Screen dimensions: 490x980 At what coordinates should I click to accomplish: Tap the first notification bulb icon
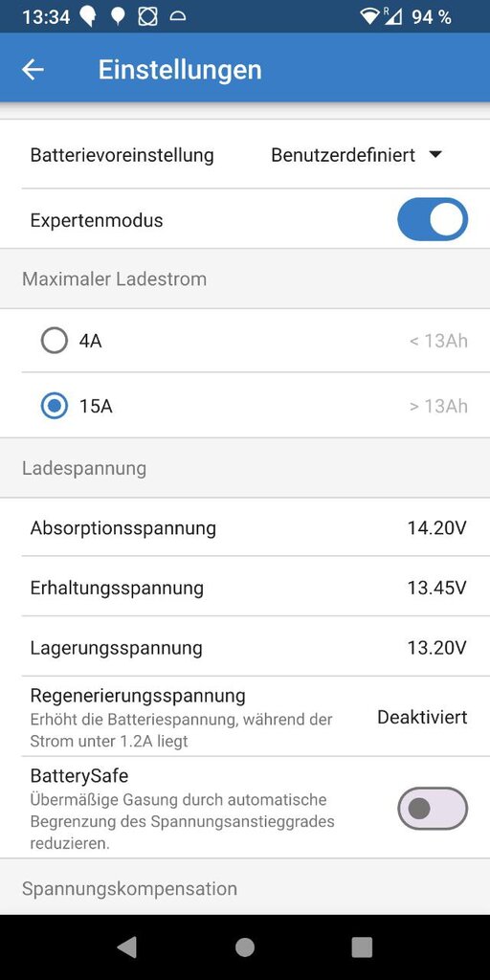pos(88,17)
